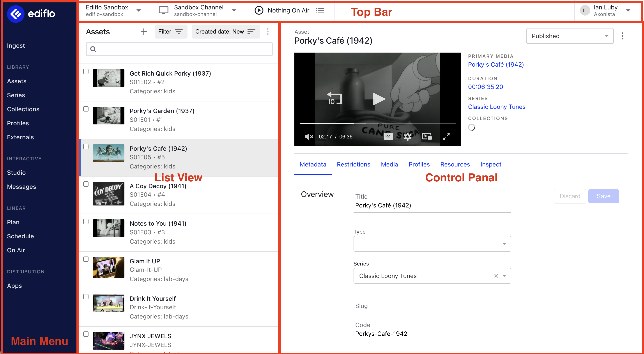The image size is (644, 354).
Task: Open Apps in main menu
Action: (x=14, y=286)
